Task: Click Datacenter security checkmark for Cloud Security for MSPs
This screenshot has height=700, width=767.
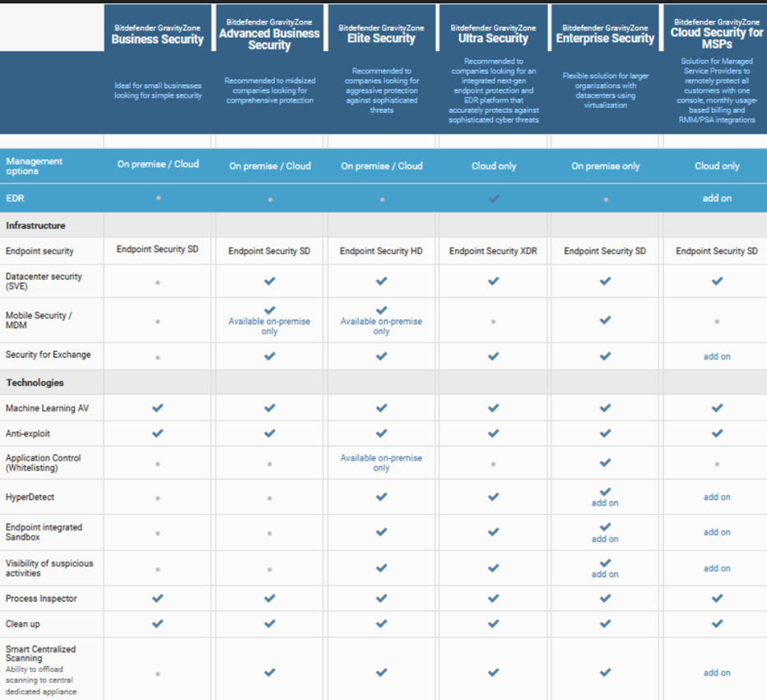Action: point(717,280)
